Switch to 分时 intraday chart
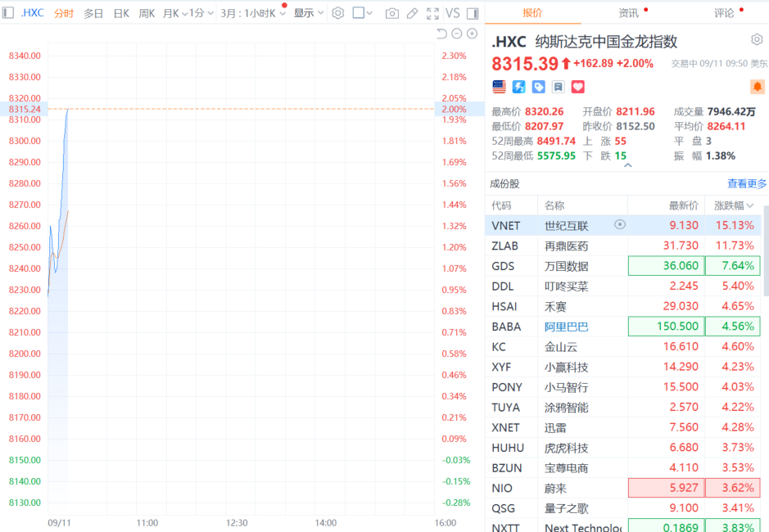 [64, 13]
